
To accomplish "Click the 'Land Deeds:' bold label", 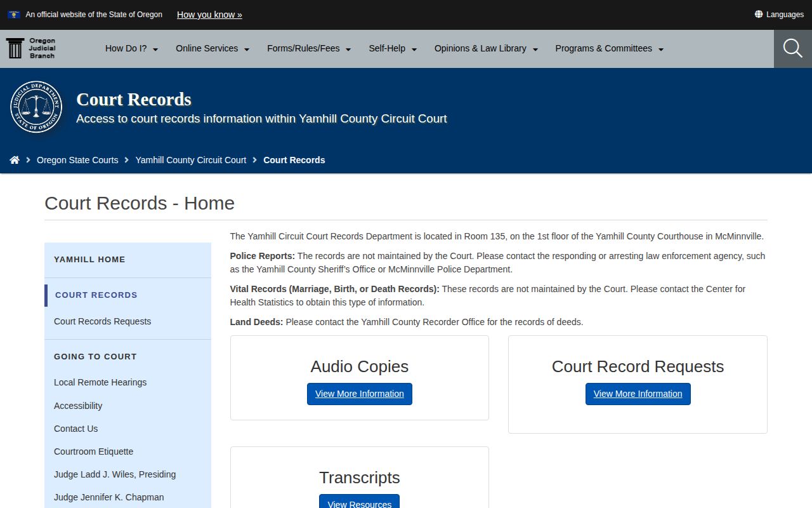I will 256,322.
